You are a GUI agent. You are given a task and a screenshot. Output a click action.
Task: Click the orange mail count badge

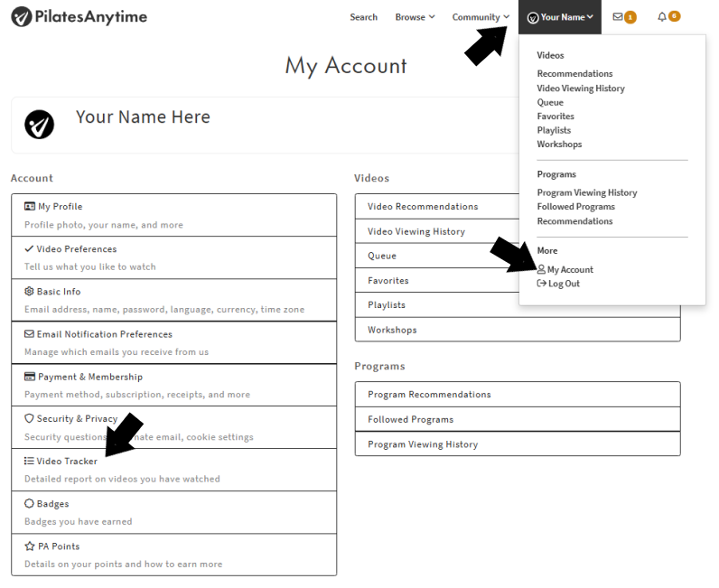click(630, 17)
